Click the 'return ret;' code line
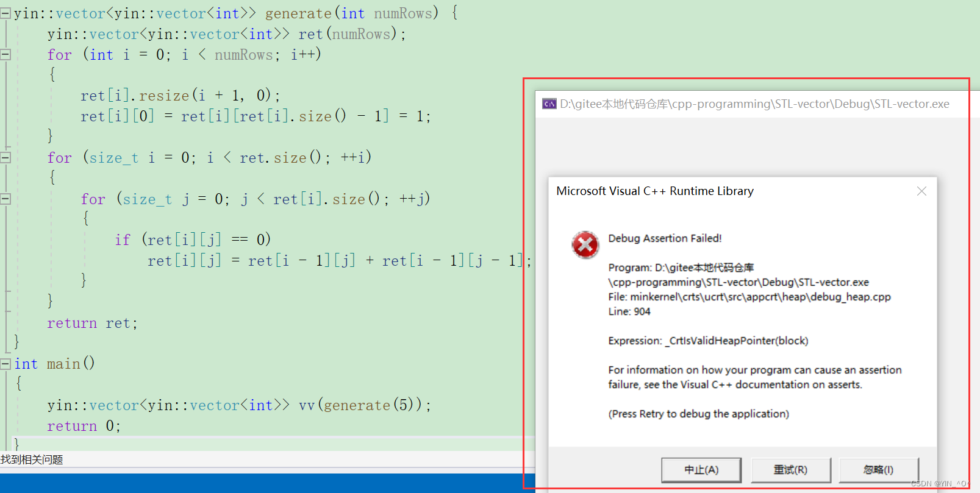 point(93,323)
